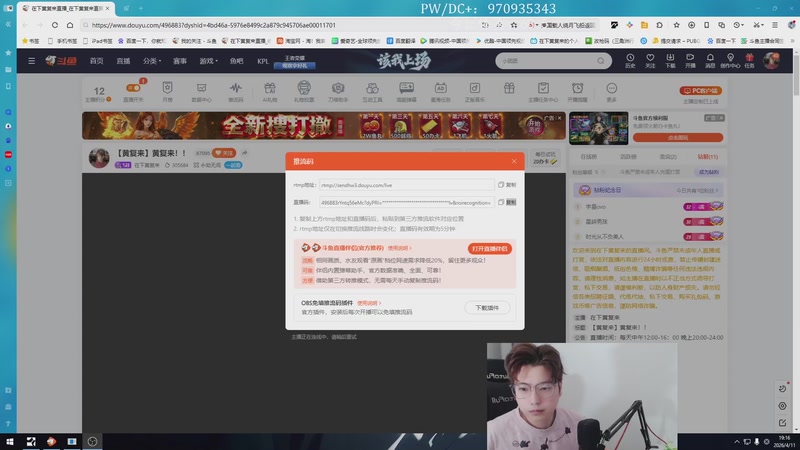The image size is (800, 450).
Task: Open 使用说明 link for 斗鱼直播伴侣
Action: 399,248
